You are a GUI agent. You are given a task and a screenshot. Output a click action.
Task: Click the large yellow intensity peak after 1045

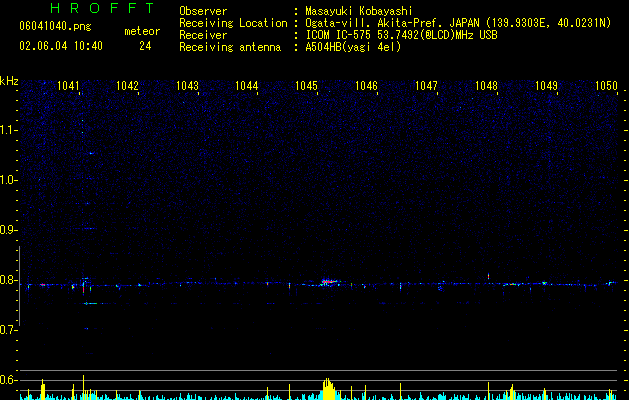[329, 389]
